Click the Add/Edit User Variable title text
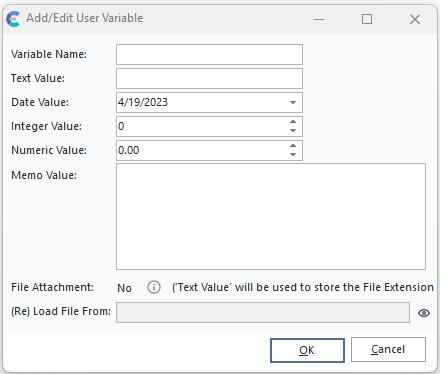 coord(85,18)
